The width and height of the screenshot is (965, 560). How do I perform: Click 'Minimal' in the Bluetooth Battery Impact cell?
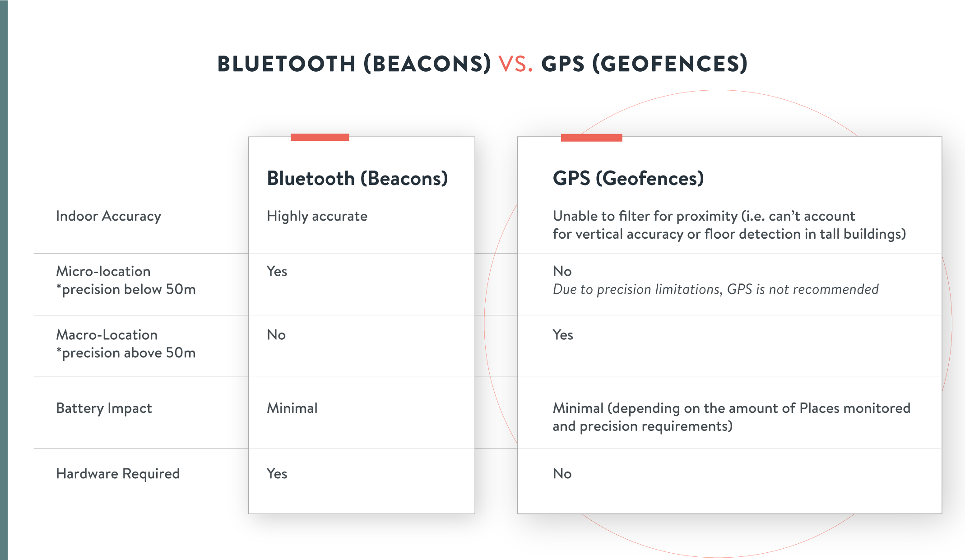click(292, 408)
